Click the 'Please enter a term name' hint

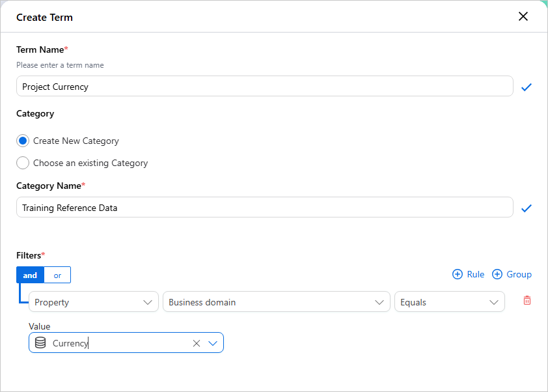(x=60, y=65)
